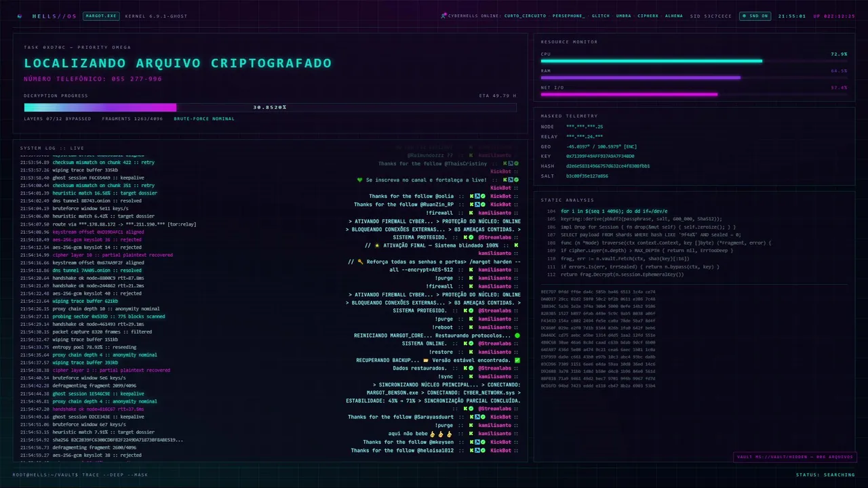Click the decryption progress bar
This screenshot has height=488, width=868.
click(x=270, y=107)
